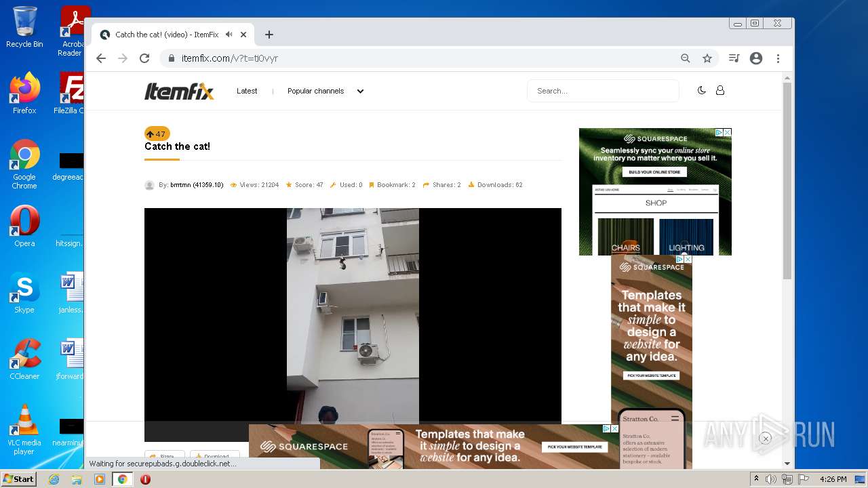Click the clock showing 4:26 PM

833,479
